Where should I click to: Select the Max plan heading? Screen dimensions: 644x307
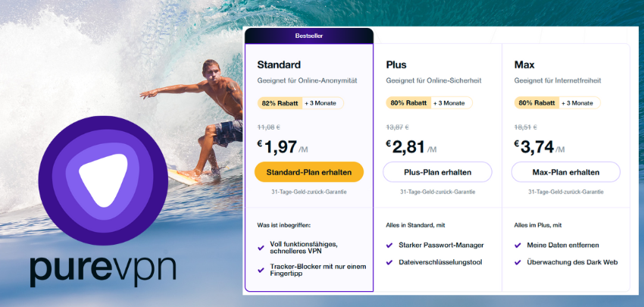524,64
